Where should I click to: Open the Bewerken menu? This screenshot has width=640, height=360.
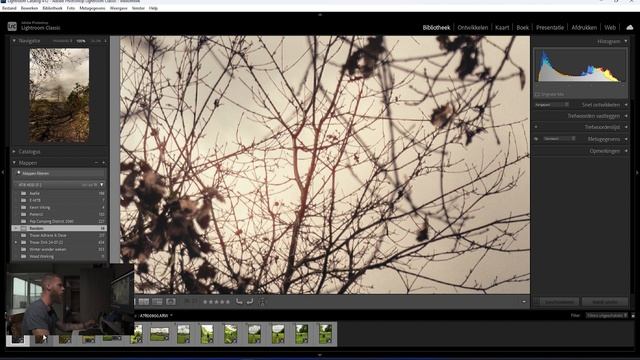pyautogui.click(x=29, y=8)
